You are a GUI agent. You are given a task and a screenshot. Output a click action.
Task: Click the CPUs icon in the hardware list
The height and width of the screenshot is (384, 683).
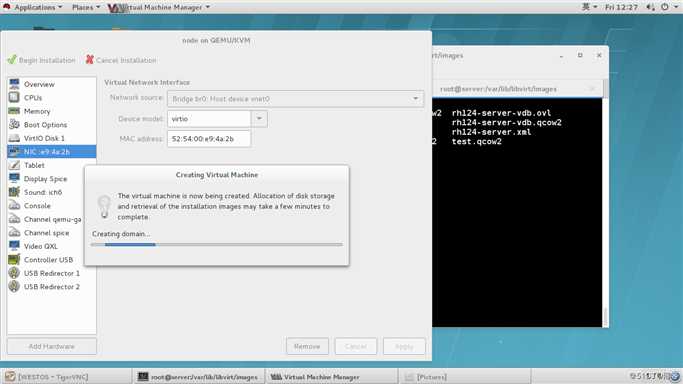(x=14, y=98)
